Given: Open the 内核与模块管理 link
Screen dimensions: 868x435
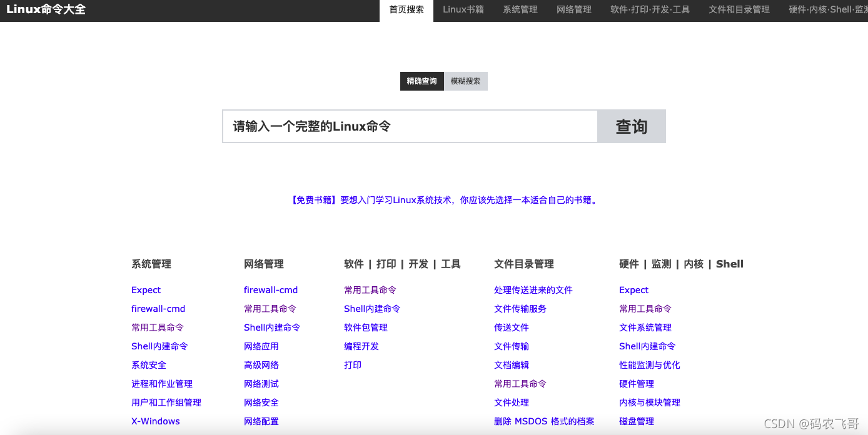Looking at the screenshot, I should pyautogui.click(x=650, y=402).
